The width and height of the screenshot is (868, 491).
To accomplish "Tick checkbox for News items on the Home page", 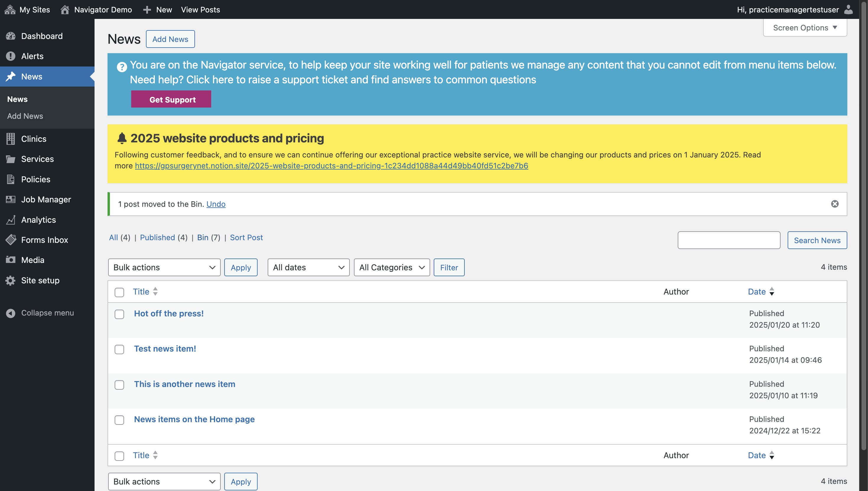I will (119, 420).
